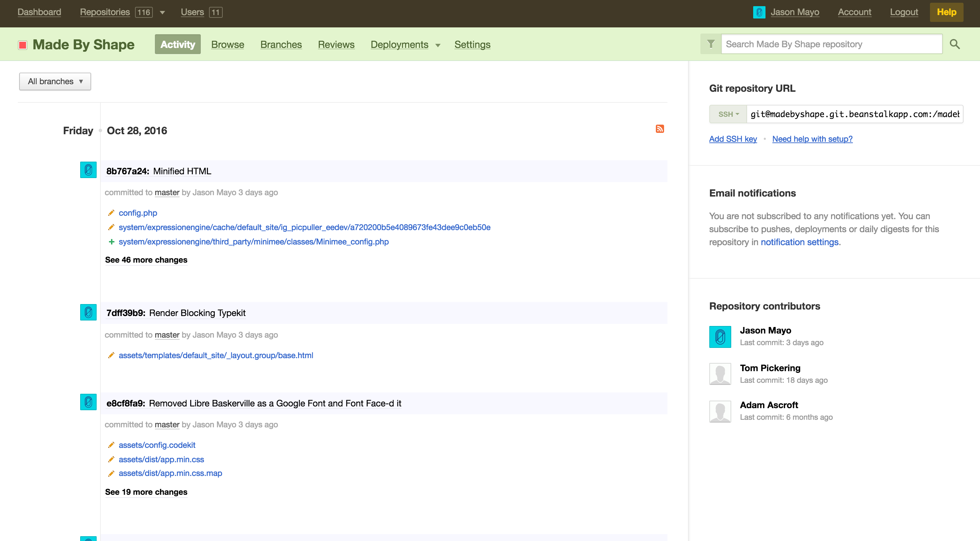980x541 pixels.
Task: Expand See 46 more changes
Action: point(146,260)
